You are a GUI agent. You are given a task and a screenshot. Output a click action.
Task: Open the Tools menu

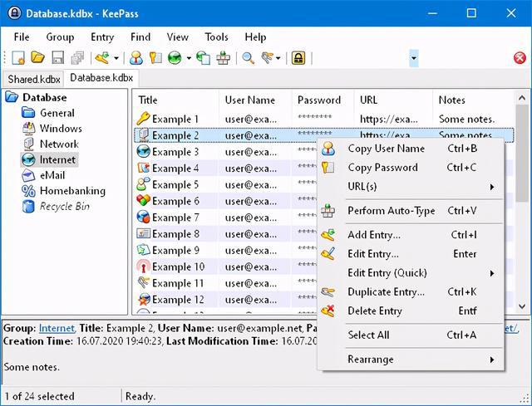click(x=216, y=37)
